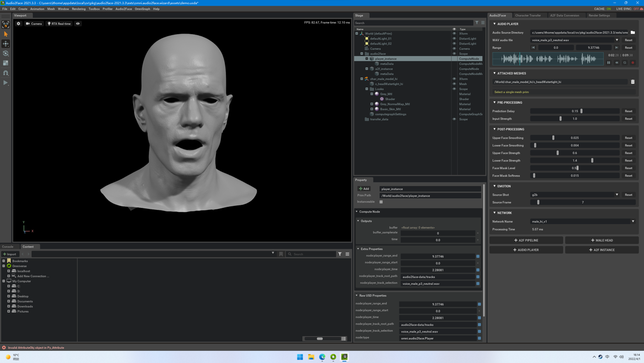Open the Rendering menu
644x363 pixels.
coord(79,9)
